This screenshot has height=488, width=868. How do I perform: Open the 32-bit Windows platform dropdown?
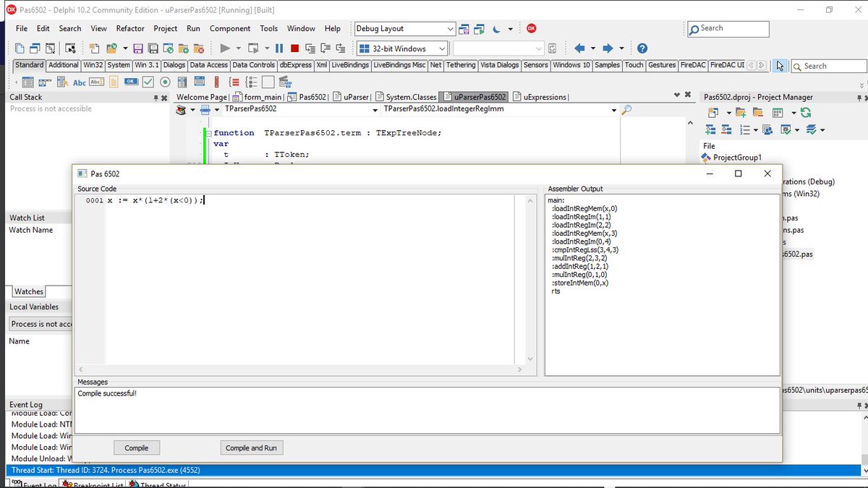point(441,48)
